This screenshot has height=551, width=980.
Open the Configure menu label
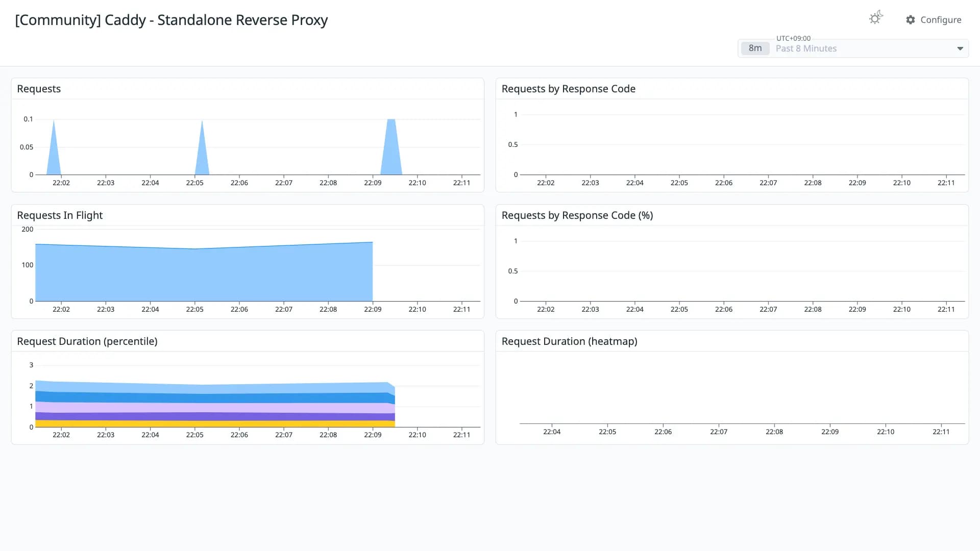[x=941, y=20]
